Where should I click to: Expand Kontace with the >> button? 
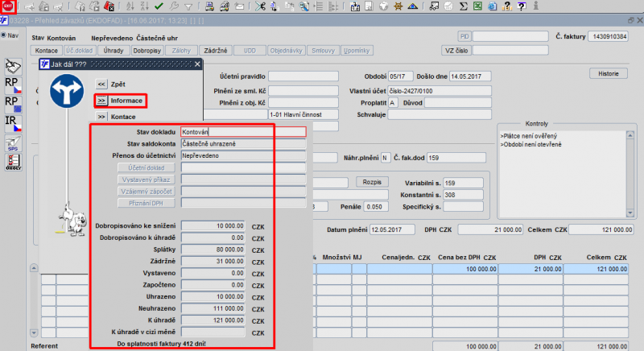(101, 118)
